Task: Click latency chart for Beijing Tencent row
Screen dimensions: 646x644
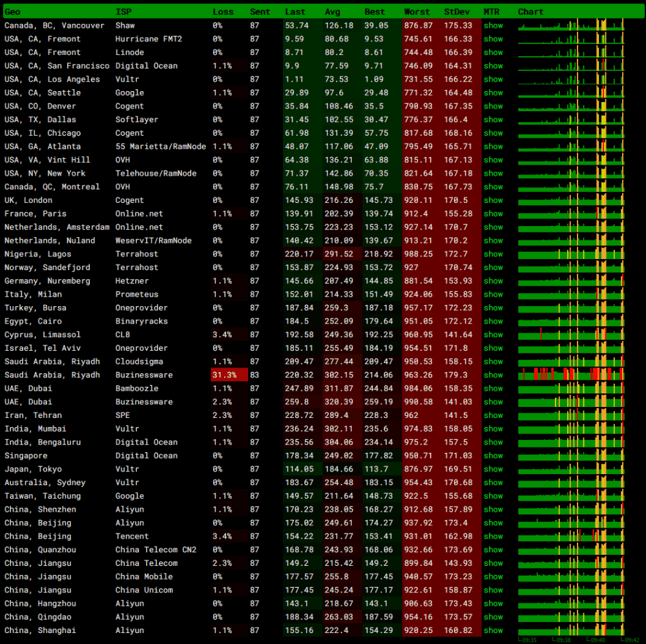Action: tap(571, 535)
